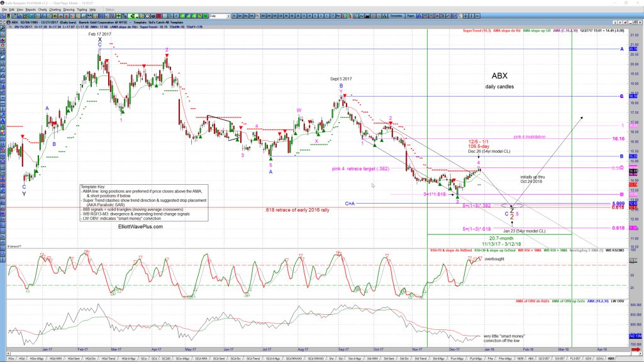
Task: Click the ElliottWavePlus.com text on chart
Action: (x=140, y=226)
